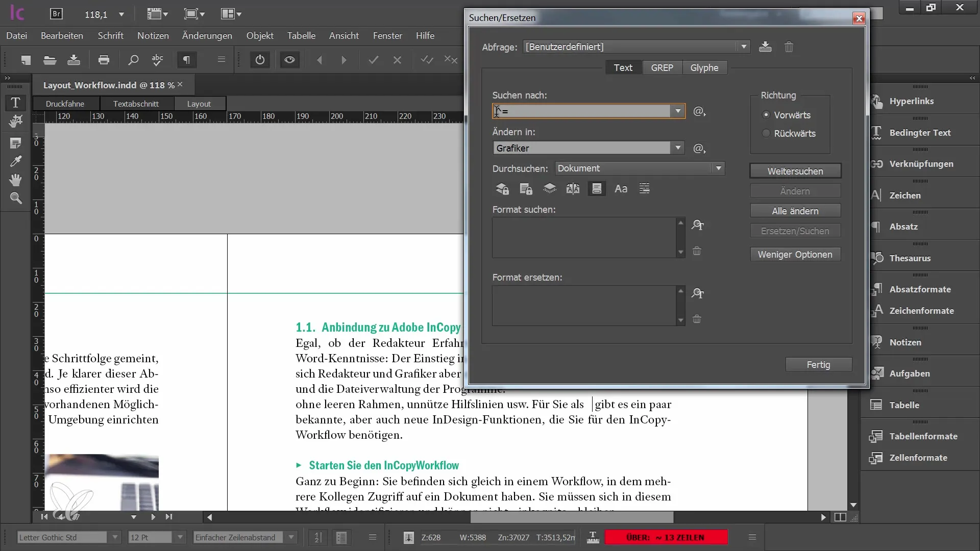Expand the Ändern in field dropdown
The image size is (980, 551).
pyautogui.click(x=678, y=148)
